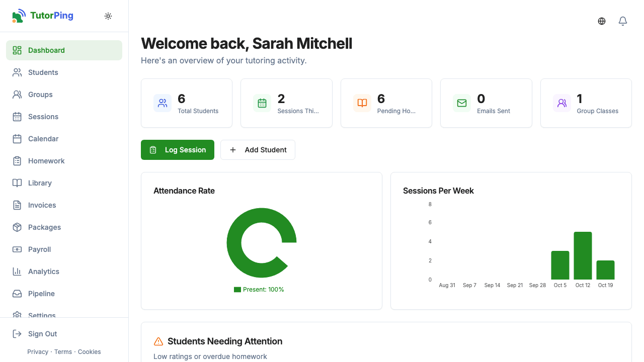Click the Sign Out arrow icon
This screenshot has height=362, width=644.
pyautogui.click(x=17, y=334)
